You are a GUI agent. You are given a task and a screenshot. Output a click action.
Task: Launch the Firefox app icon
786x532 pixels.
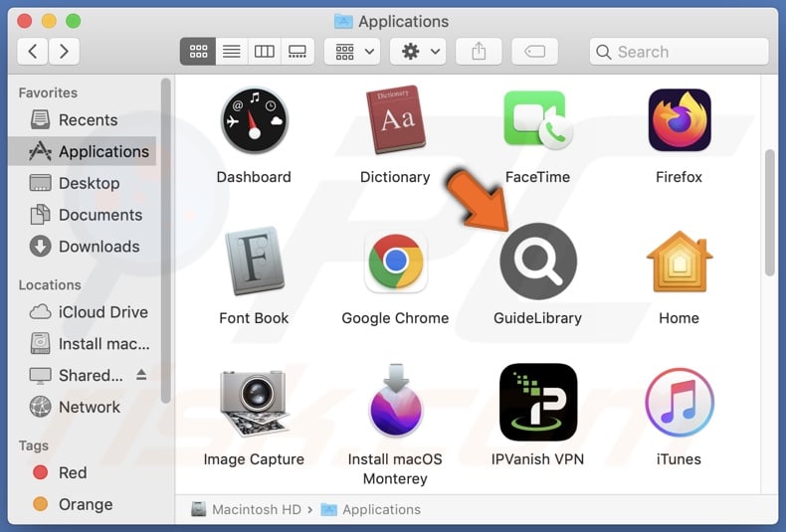coord(680,120)
